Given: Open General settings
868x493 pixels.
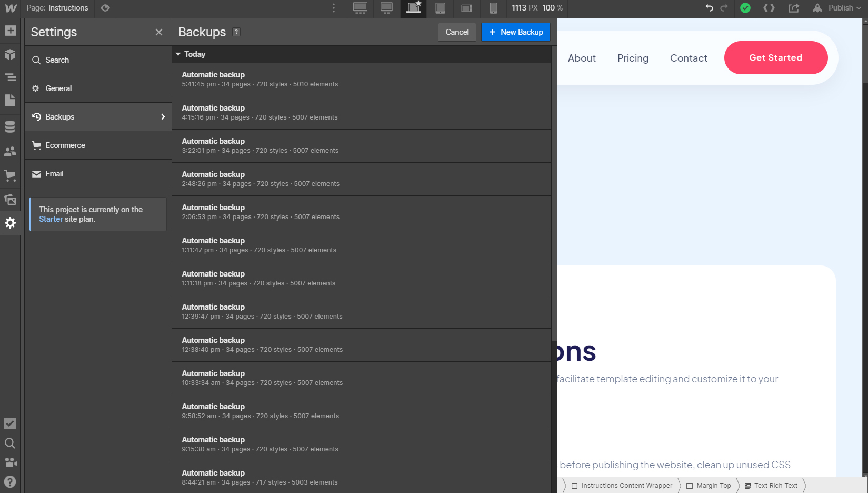Looking at the screenshot, I should pyautogui.click(x=98, y=88).
